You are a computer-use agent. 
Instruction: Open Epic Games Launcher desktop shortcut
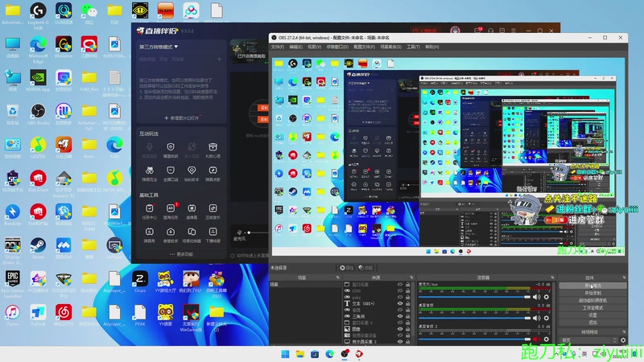pyautogui.click(x=12, y=284)
